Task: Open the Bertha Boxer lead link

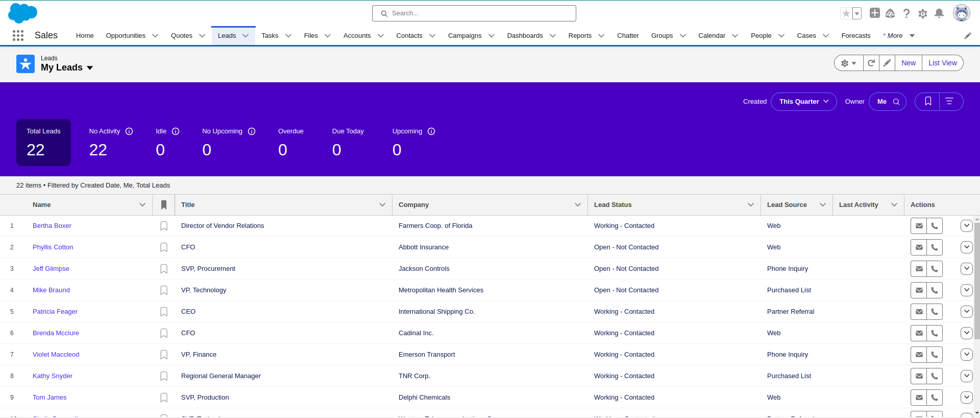Action: (x=52, y=226)
